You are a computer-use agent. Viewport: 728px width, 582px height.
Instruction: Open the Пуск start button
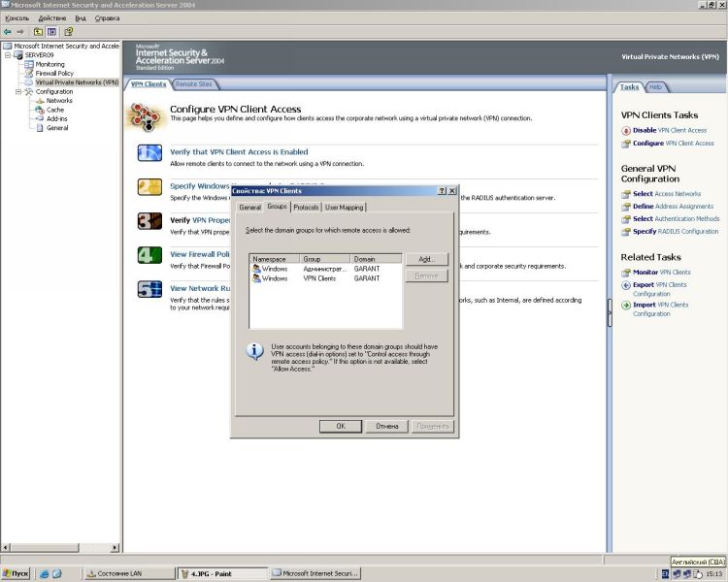coord(16,573)
